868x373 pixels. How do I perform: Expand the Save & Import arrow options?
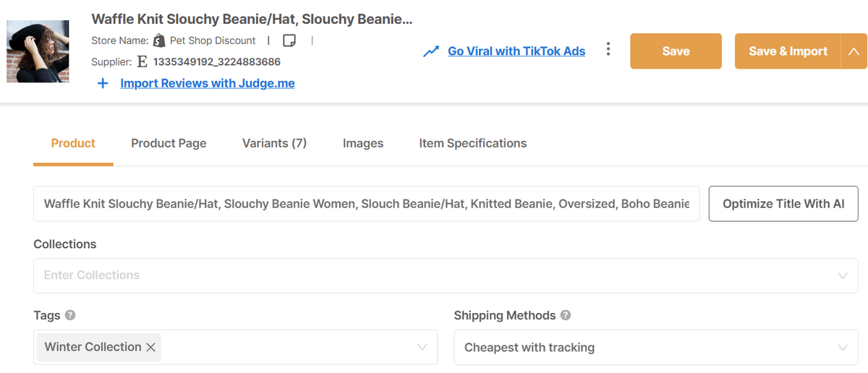[854, 51]
